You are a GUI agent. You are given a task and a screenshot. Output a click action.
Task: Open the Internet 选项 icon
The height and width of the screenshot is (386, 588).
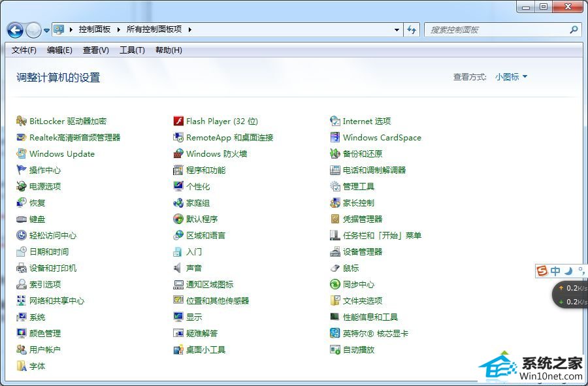(335, 121)
